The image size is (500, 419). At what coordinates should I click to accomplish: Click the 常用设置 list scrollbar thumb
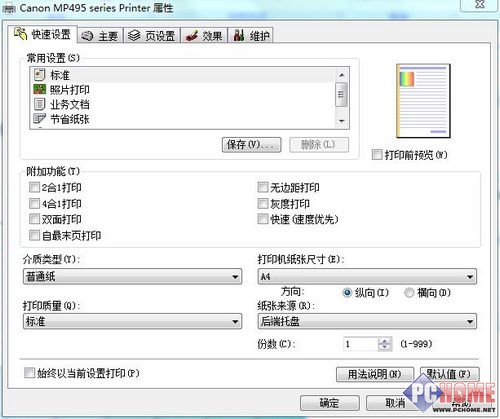click(342, 95)
